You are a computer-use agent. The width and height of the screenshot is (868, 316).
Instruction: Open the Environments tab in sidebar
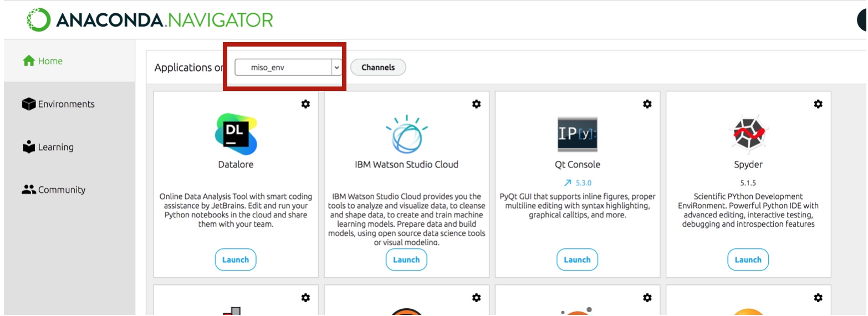point(69,104)
